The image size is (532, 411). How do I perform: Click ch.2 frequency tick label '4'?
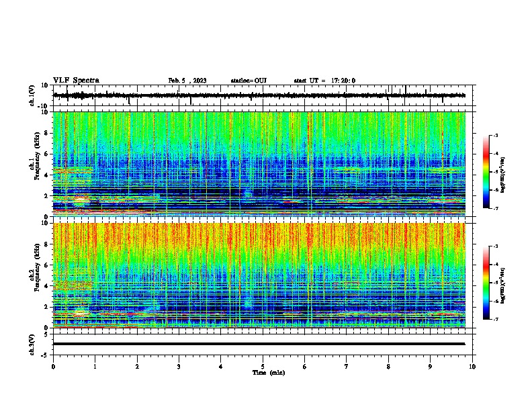[x=47, y=286]
